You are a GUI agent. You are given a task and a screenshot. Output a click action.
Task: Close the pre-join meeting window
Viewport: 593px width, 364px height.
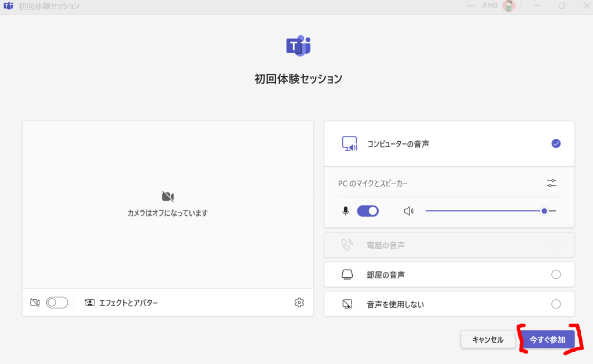pos(587,6)
